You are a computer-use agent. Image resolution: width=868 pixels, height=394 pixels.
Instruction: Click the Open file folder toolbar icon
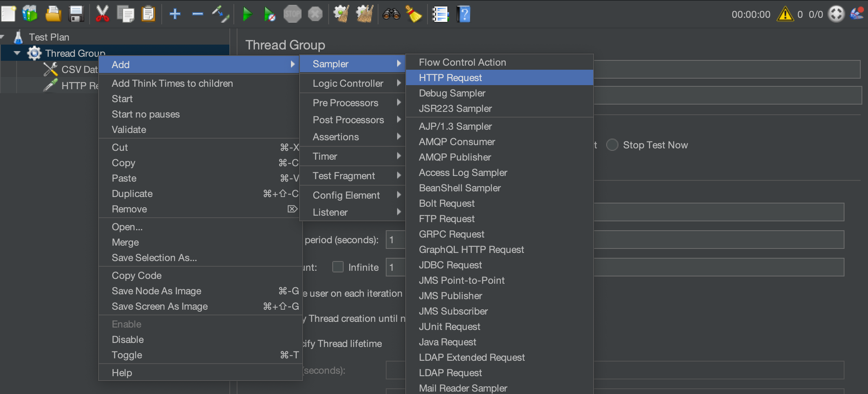(x=53, y=14)
